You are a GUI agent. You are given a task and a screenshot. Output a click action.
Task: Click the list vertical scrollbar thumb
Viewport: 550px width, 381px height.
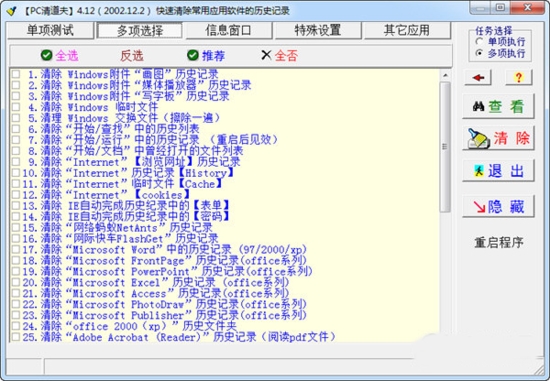[445, 147]
